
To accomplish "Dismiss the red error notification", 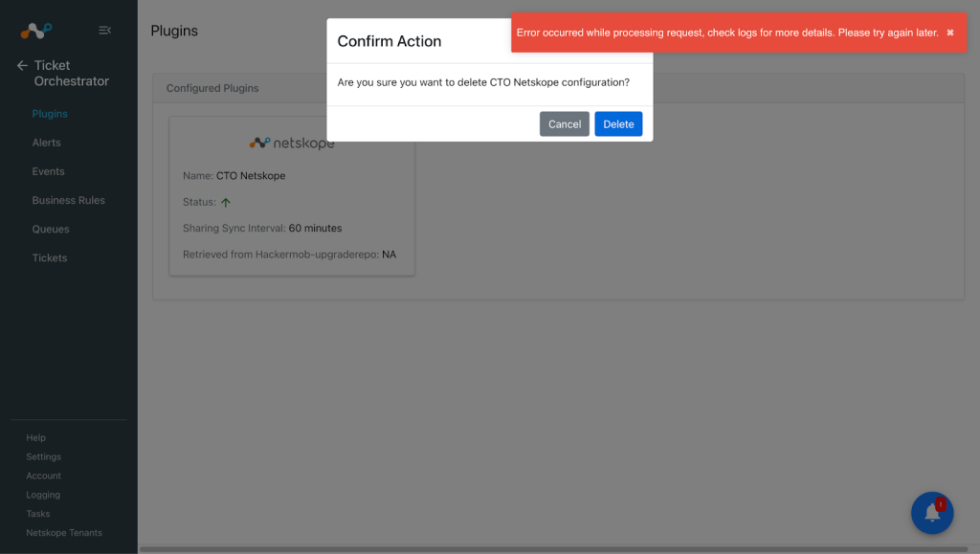I will tap(950, 33).
